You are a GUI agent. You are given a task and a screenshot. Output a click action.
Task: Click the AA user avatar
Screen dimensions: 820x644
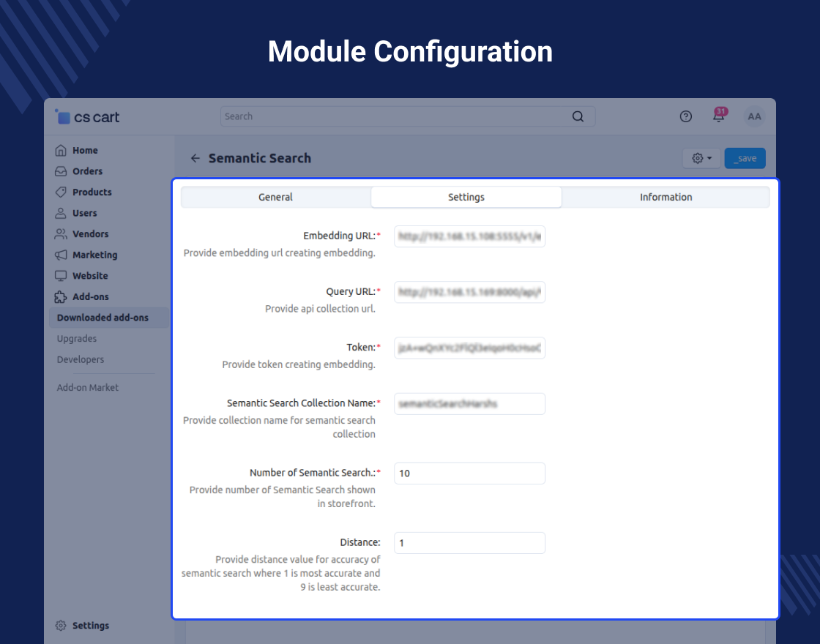(754, 116)
